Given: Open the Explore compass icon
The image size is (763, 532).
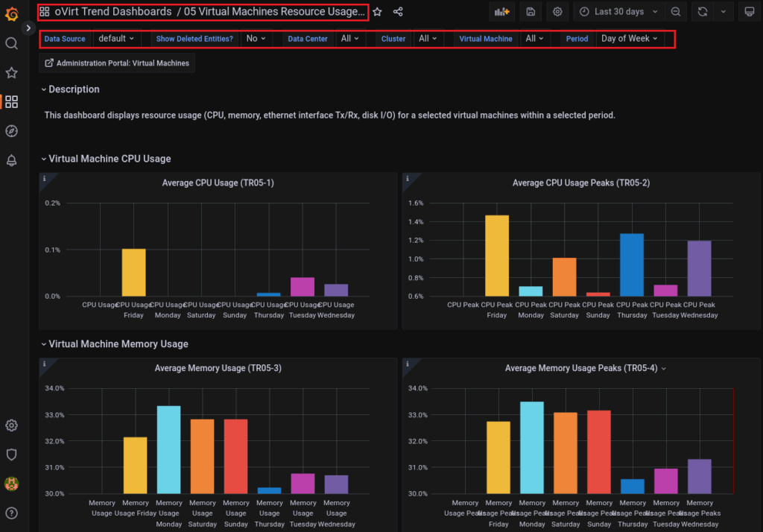Looking at the screenshot, I should [x=12, y=131].
